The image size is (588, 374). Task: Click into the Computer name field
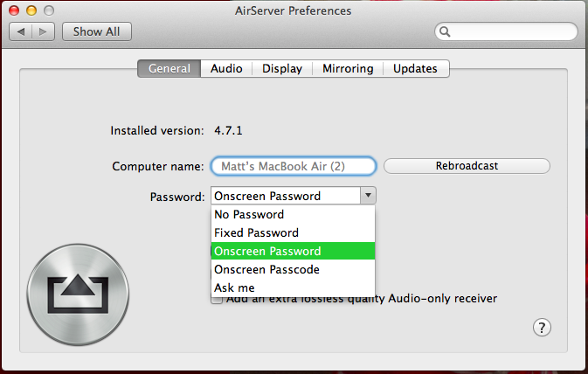coord(293,166)
